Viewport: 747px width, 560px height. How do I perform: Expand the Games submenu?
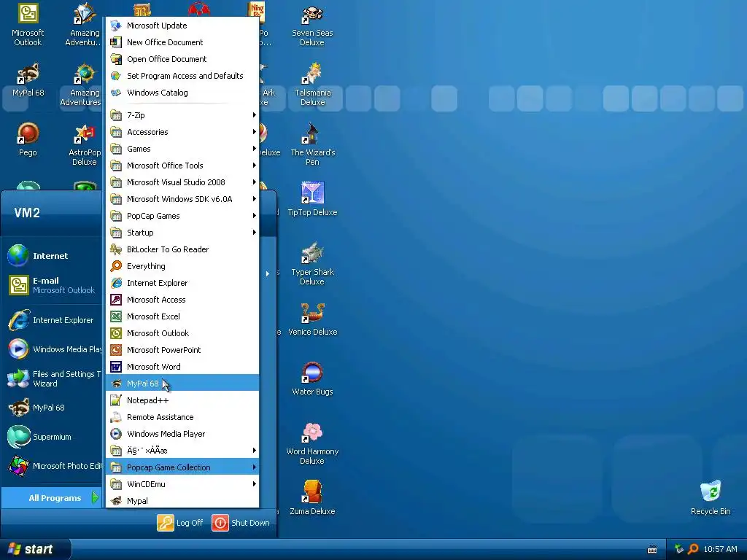point(182,149)
